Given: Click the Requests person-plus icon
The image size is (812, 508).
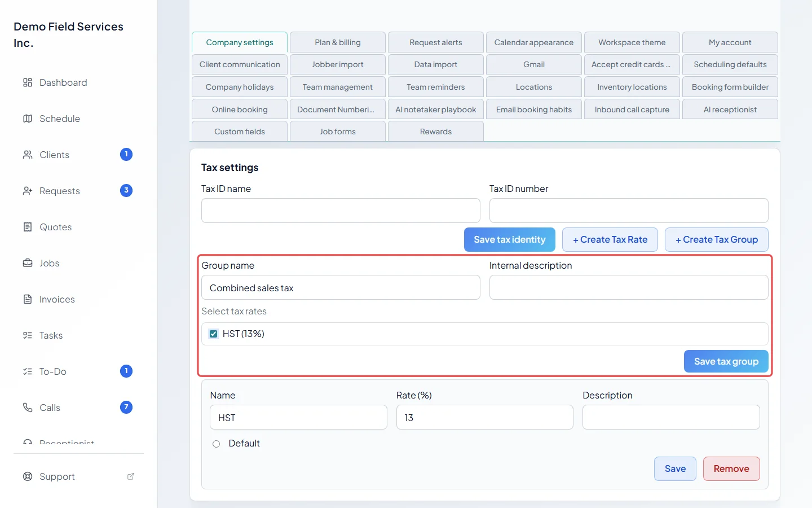Looking at the screenshot, I should 28,191.
